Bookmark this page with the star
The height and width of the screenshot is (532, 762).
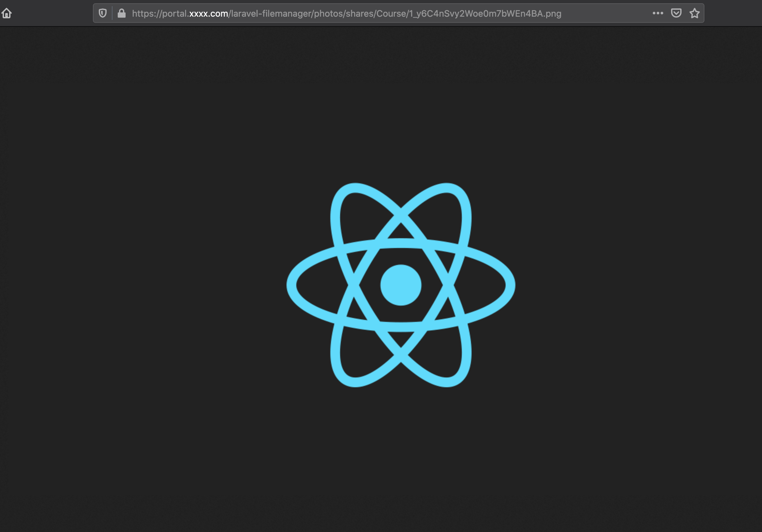click(695, 13)
